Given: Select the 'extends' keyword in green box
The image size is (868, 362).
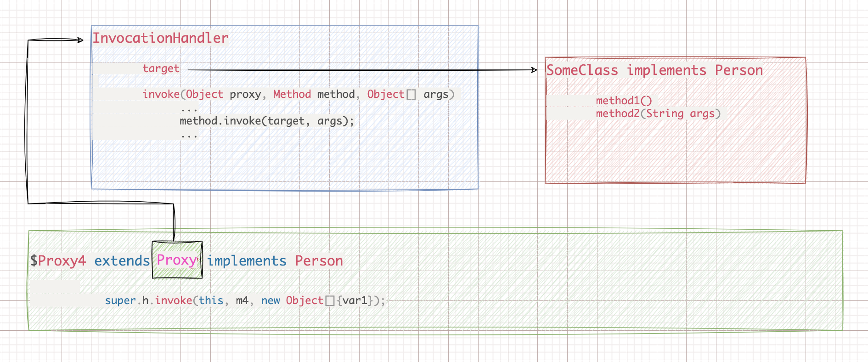Looking at the screenshot, I should click(x=122, y=261).
